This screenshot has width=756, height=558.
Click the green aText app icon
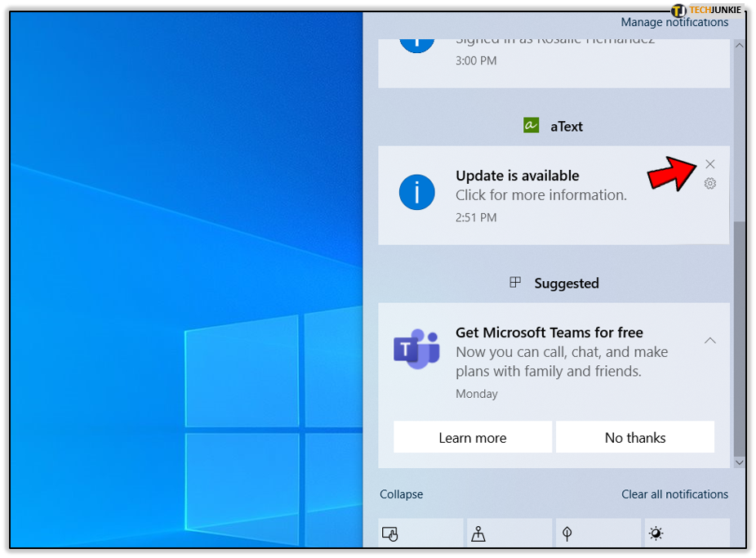531,125
